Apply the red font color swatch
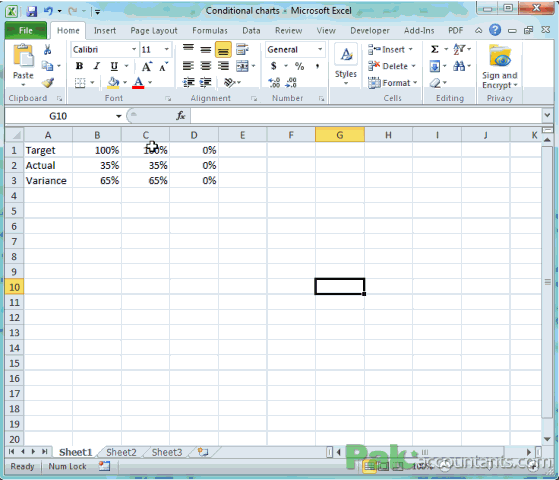 pyautogui.click(x=138, y=82)
